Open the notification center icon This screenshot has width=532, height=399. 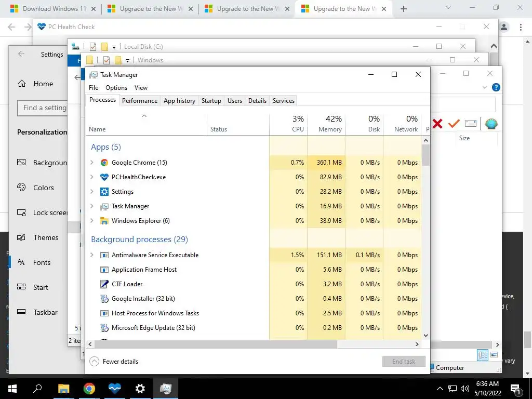[516, 389]
